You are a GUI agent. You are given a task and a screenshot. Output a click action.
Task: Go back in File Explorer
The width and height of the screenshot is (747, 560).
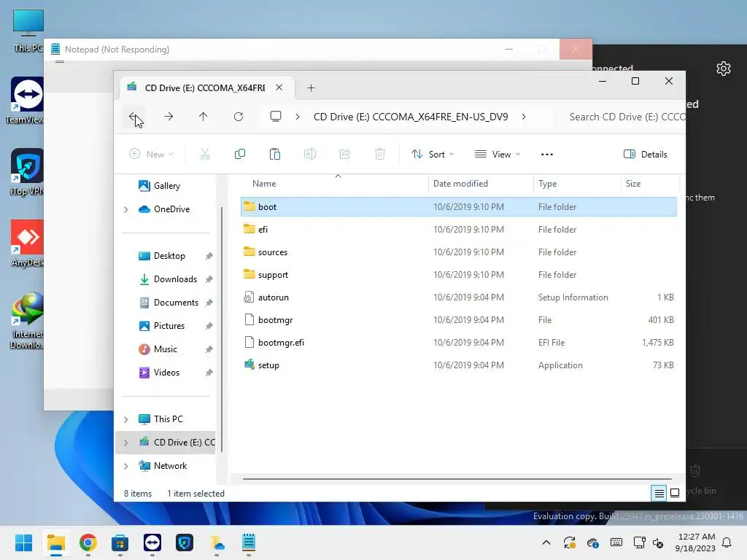click(x=134, y=117)
